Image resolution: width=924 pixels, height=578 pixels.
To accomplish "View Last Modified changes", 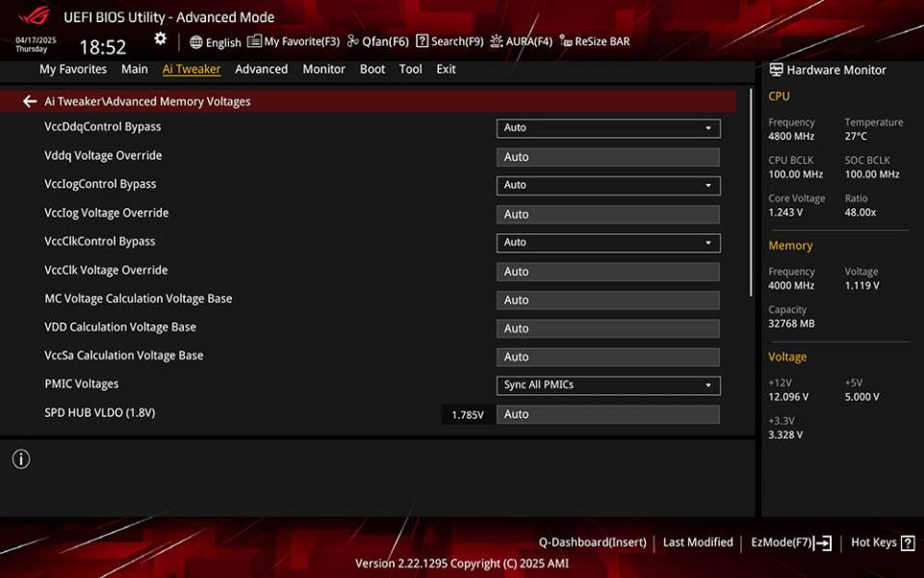I will (698, 542).
